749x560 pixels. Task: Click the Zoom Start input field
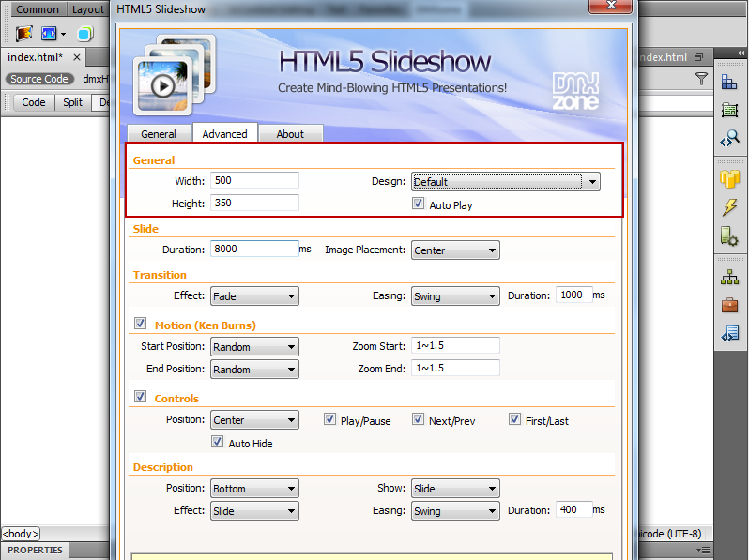pyautogui.click(x=455, y=345)
